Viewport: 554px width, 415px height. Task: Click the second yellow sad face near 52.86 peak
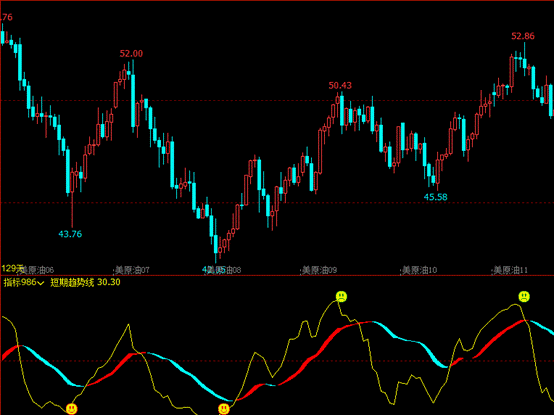pyautogui.click(x=524, y=297)
